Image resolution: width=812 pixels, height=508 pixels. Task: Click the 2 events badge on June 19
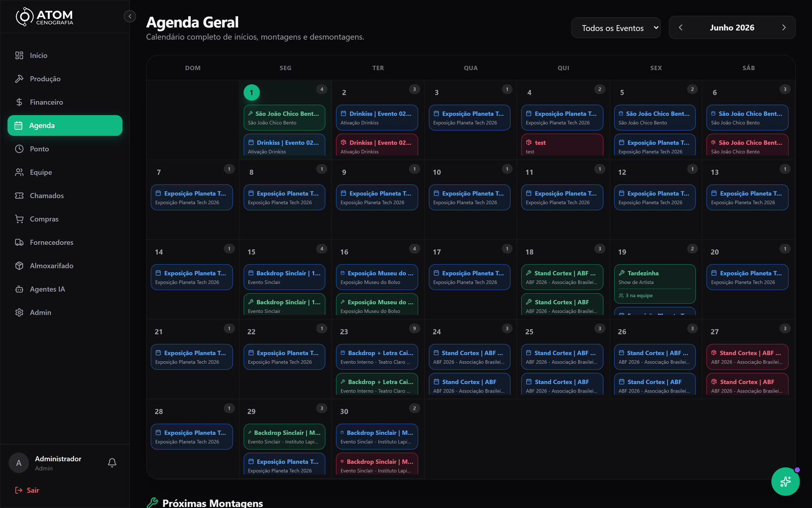692,249
